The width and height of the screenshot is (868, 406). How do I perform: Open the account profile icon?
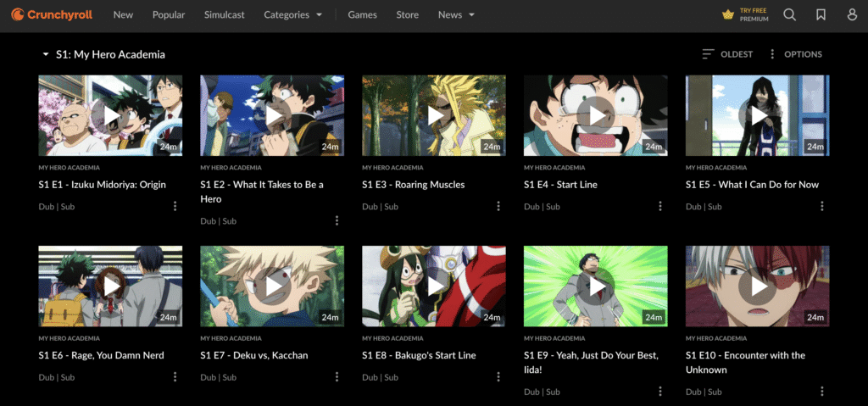coord(853,15)
